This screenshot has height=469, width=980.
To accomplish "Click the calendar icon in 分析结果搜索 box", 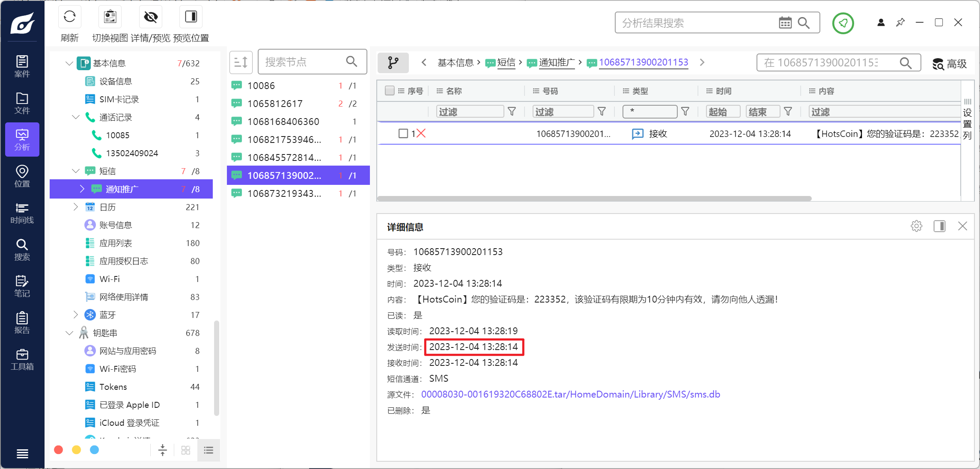I will pyautogui.click(x=785, y=23).
